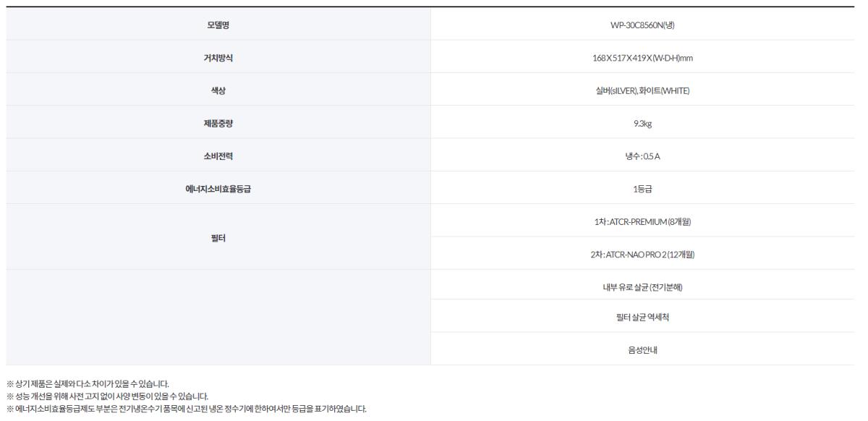Click the 에너지소비효율등급 row label
This screenshot has height=421, width=868.
tap(218, 190)
